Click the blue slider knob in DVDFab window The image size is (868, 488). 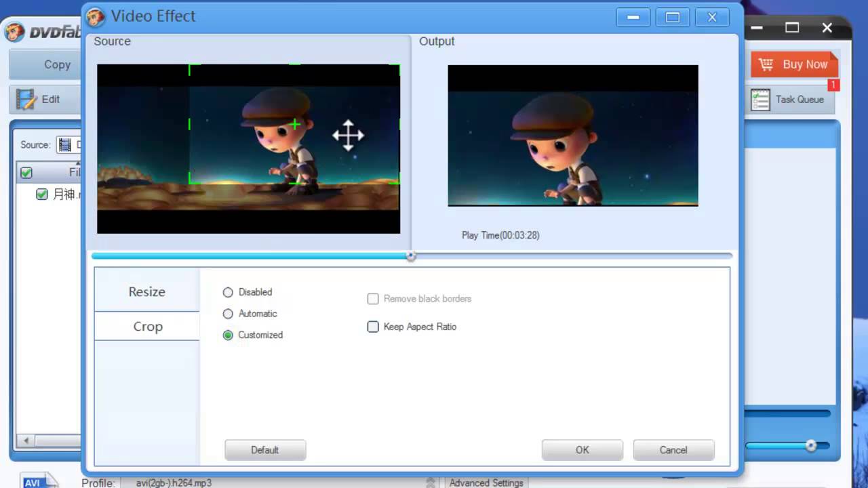click(x=811, y=446)
